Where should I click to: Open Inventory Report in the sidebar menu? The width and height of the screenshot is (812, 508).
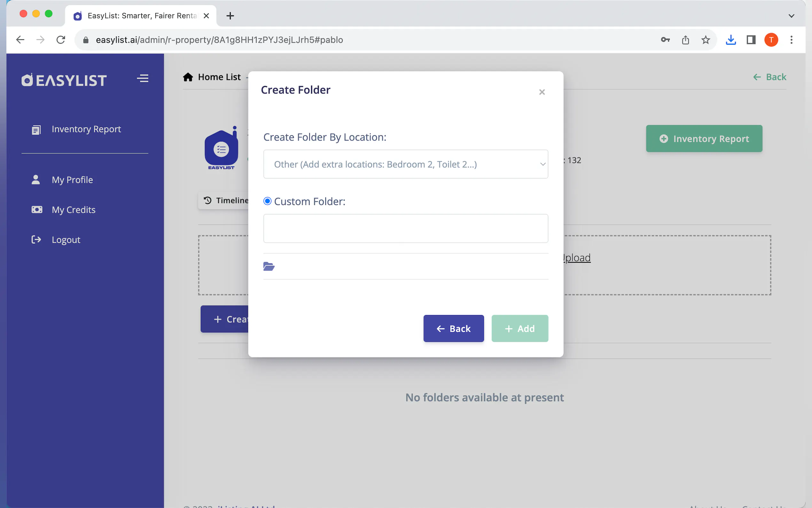tap(86, 129)
